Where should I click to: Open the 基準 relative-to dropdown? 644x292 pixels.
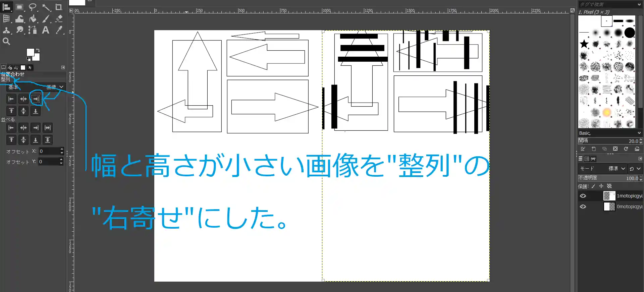(55, 87)
